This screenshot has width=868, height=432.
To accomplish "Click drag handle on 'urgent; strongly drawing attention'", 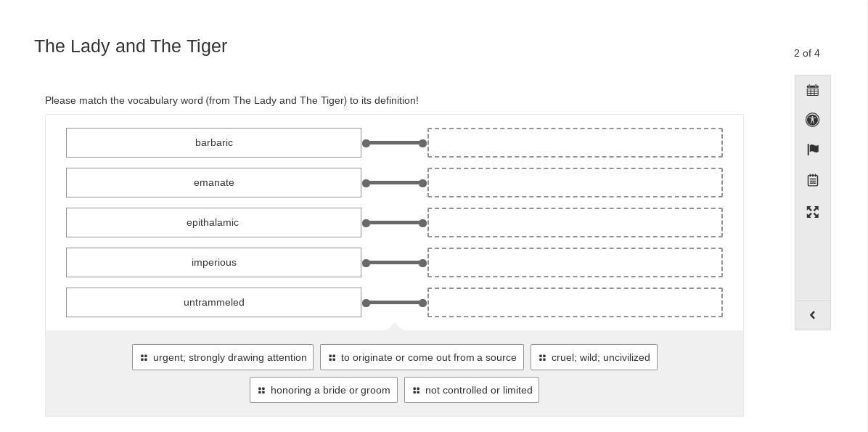I will (x=144, y=358).
